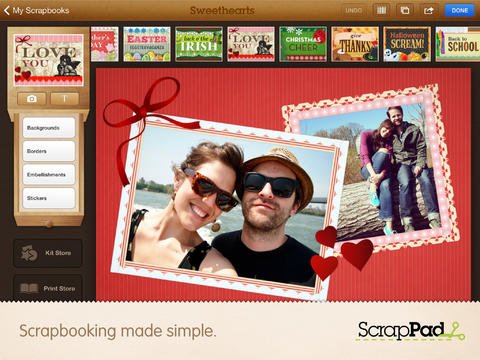Select the Christmas Cheer kit thumbnail
Viewport: 480px width, 360px height.
tap(303, 44)
